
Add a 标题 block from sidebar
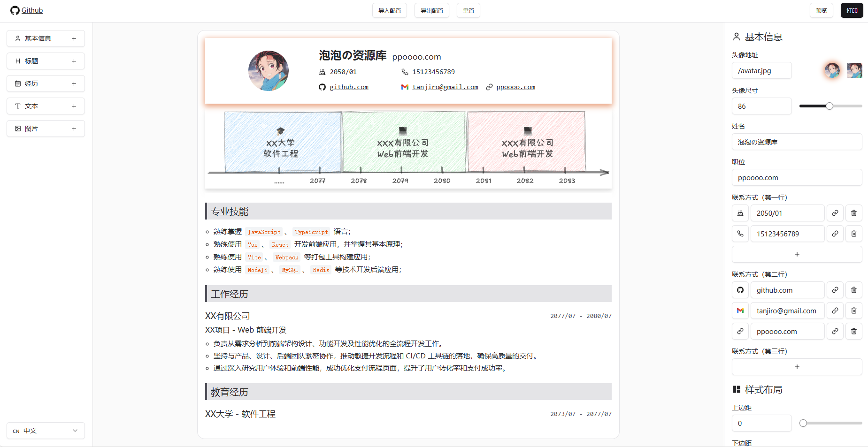click(x=74, y=61)
